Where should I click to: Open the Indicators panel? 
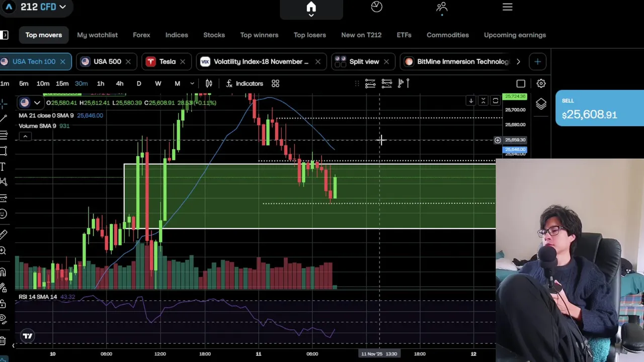pyautogui.click(x=245, y=83)
